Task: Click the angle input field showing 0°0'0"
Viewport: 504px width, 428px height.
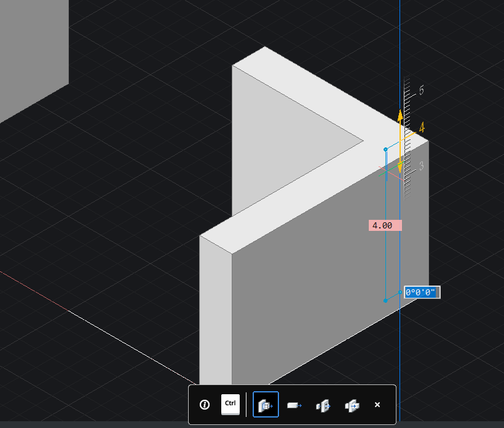Action: coord(422,292)
